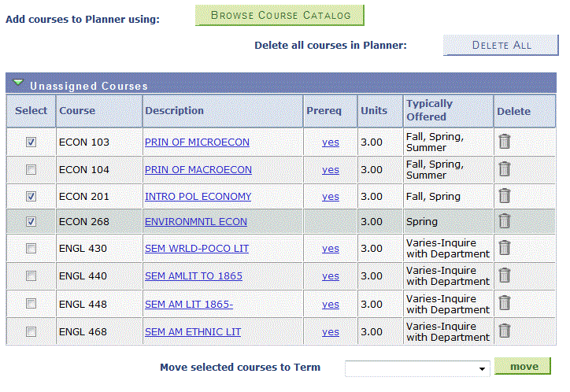Delete ECON 268 with trash icon
570x392 pixels.
(x=505, y=221)
